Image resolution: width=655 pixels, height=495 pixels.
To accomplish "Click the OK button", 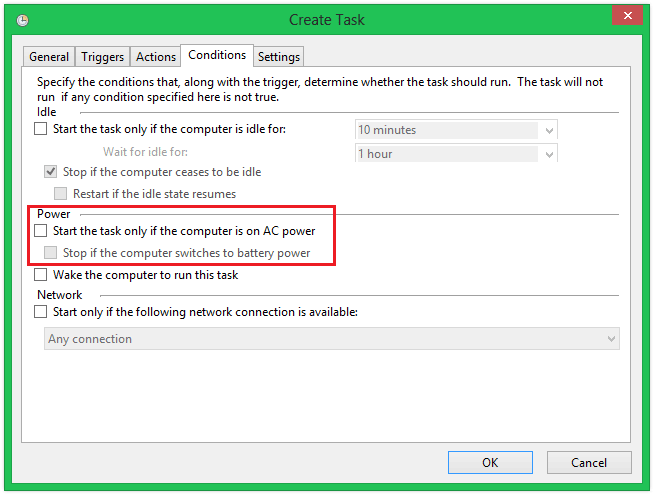I will (490, 463).
